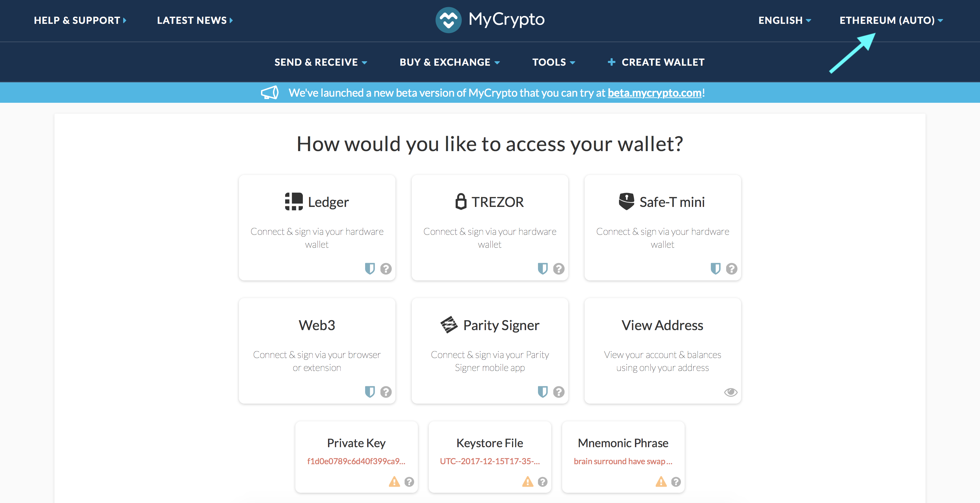Click the MyCrypto logo at top center
The width and height of the screenshot is (980, 503).
pyautogui.click(x=490, y=19)
